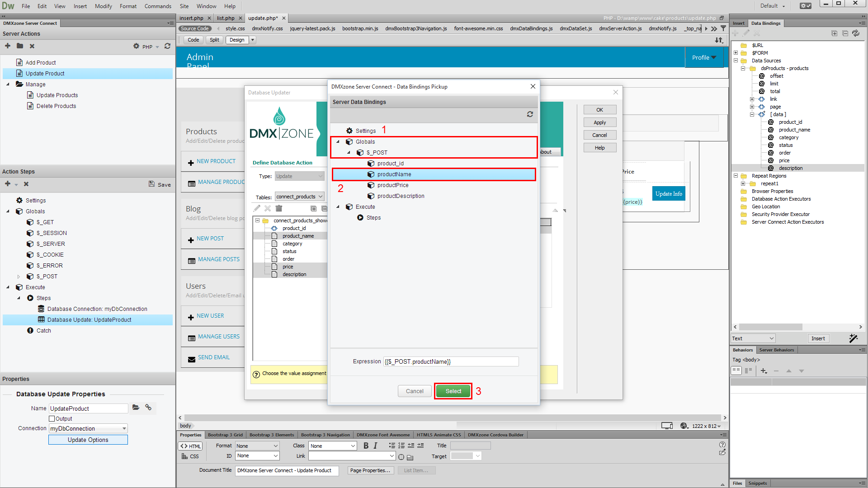Toggle the Output checkbox
Image resolution: width=868 pixels, height=488 pixels.
pyautogui.click(x=52, y=419)
